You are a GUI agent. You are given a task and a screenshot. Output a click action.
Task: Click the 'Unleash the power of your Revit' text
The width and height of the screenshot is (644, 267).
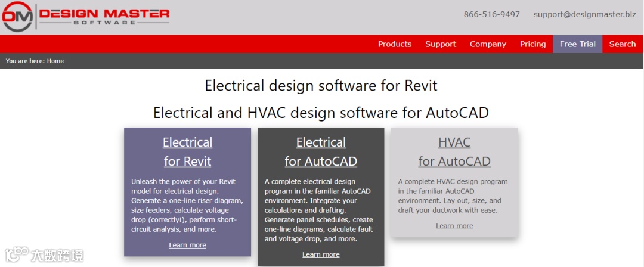188,206
